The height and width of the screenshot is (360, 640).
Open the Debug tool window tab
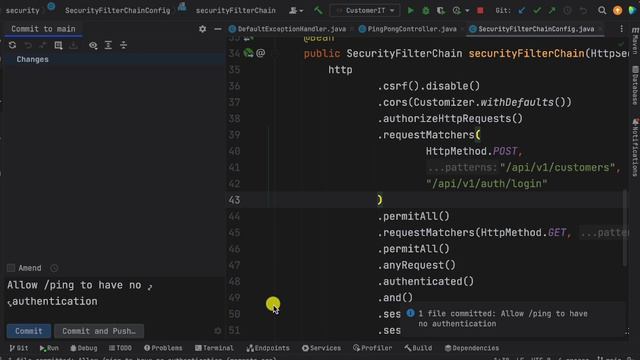click(x=84, y=348)
